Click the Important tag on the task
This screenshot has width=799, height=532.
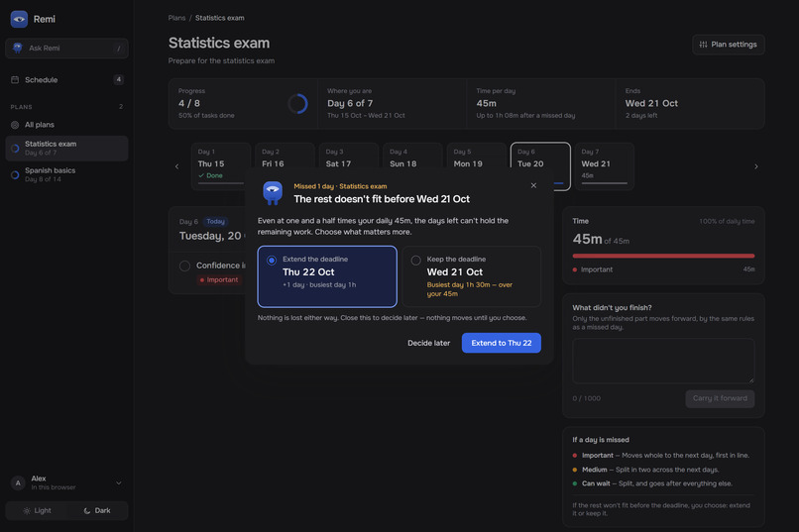pyautogui.click(x=219, y=279)
